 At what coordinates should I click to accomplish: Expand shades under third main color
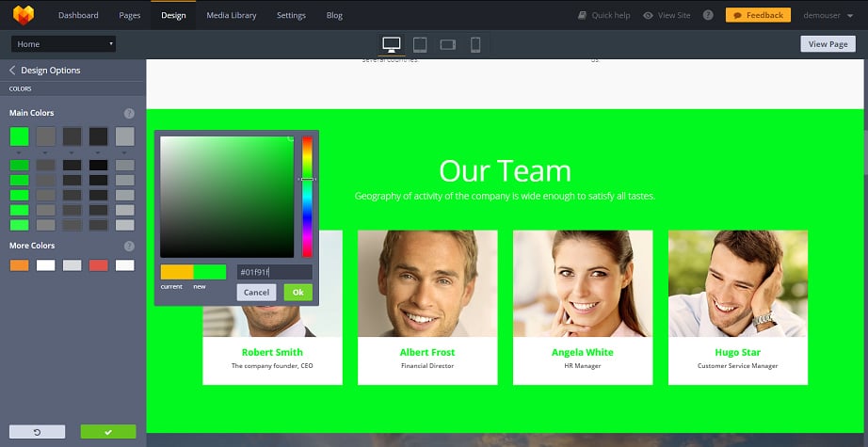coord(72,152)
